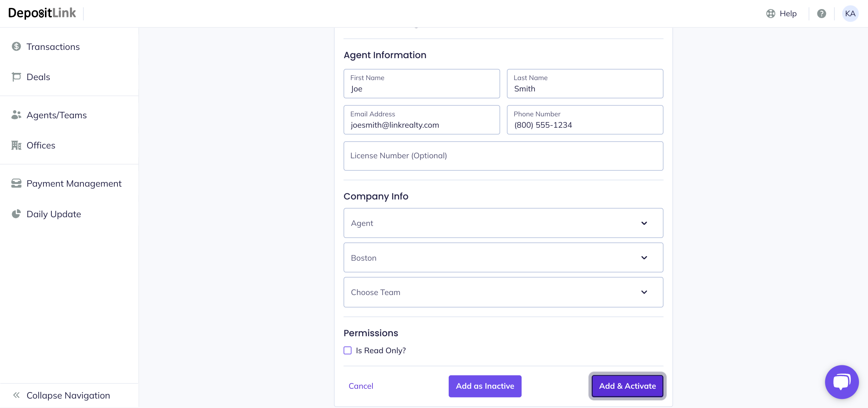Image resolution: width=868 pixels, height=408 pixels.
Task: Click the Daily Update pie chart icon
Action: click(16, 214)
